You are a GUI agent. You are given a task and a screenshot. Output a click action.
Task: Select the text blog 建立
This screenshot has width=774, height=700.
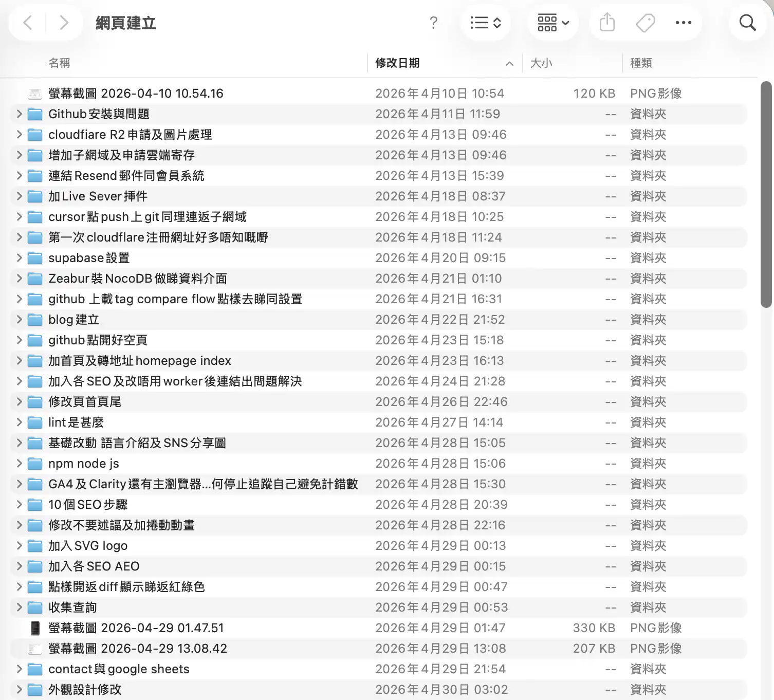(x=73, y=320)
